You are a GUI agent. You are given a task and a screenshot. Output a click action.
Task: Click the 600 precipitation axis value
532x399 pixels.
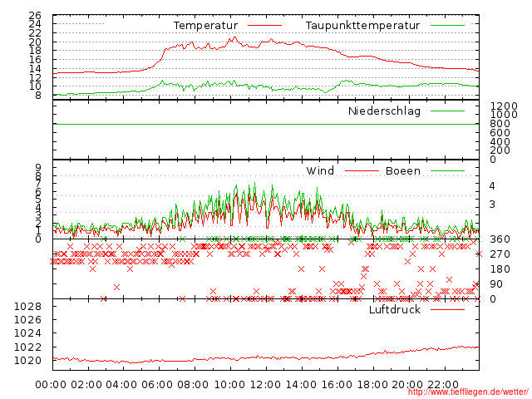click(500, 133)
